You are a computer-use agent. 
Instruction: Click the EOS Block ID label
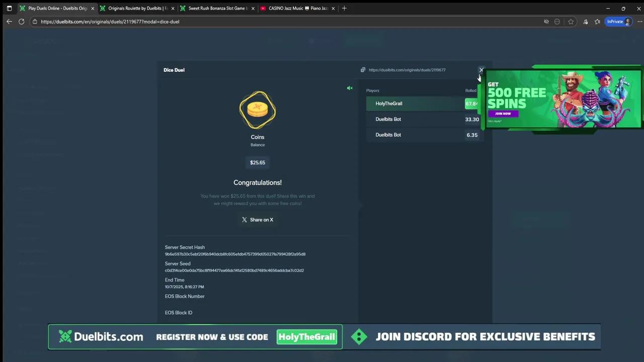click(179, 313)
